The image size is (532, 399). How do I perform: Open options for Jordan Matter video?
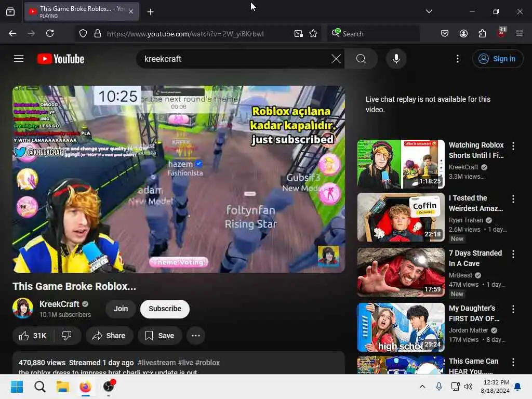click(x=513, y=309)
